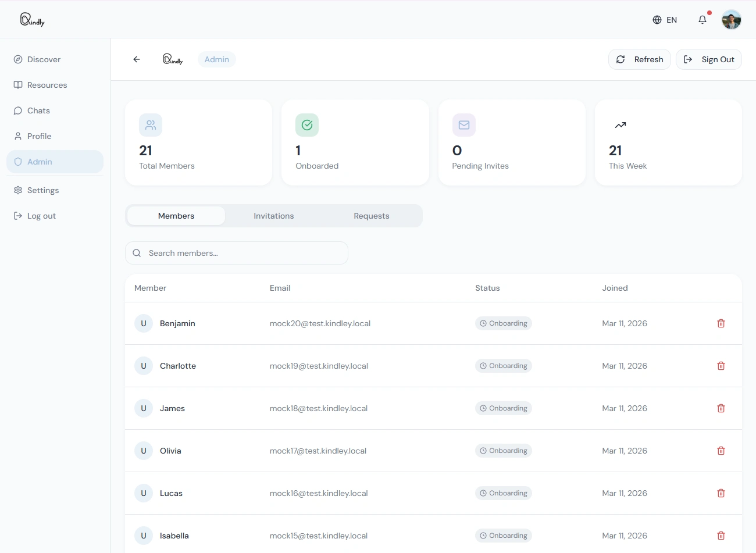756x553 pixels.
Task: Delete member Benjamin with trash icon
Action: (721, 323)
